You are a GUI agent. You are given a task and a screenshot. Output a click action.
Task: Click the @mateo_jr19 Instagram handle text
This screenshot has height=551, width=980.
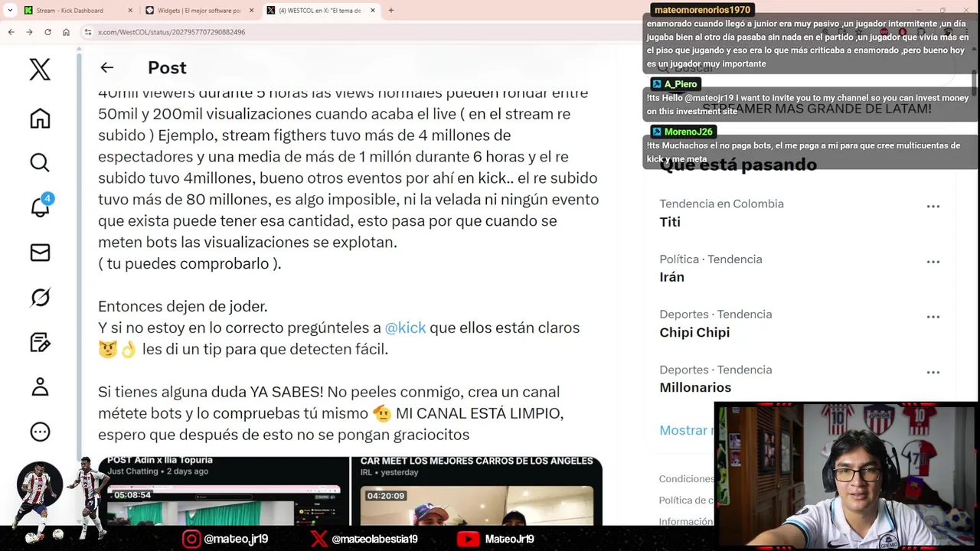point(236,539)
